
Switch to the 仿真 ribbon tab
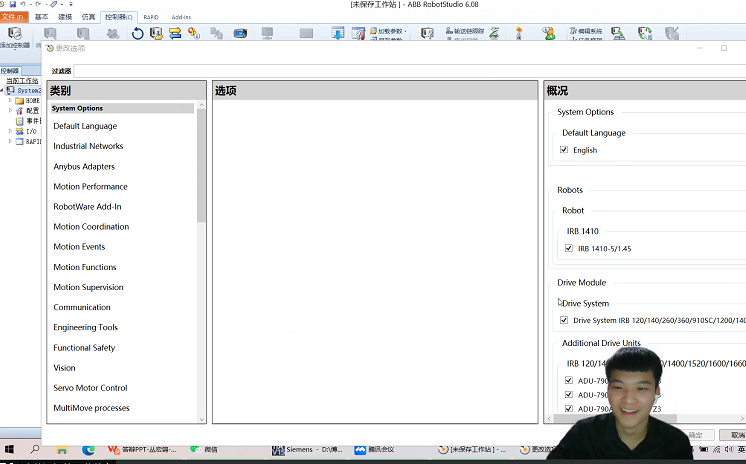(x=88, y=17)
